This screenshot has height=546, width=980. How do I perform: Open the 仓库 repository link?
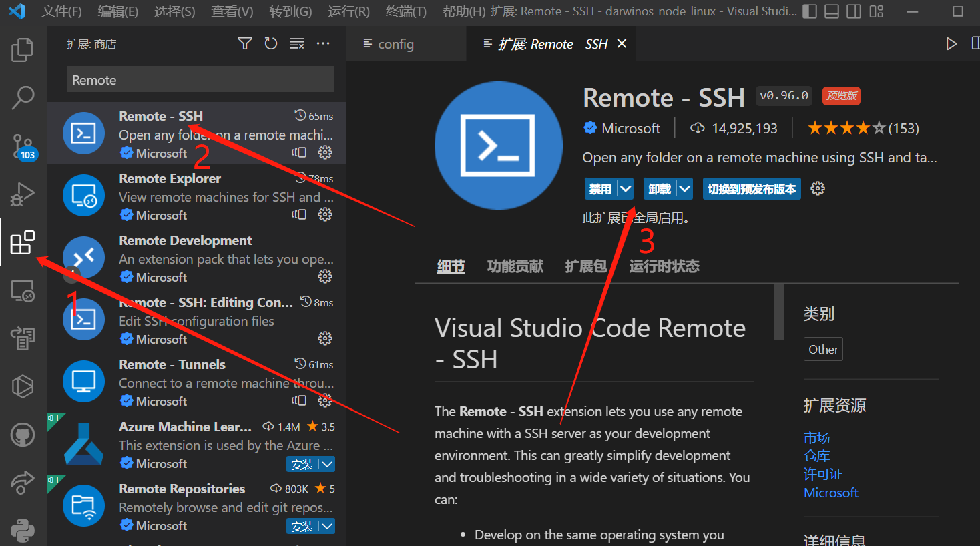(x=816, y=456)
